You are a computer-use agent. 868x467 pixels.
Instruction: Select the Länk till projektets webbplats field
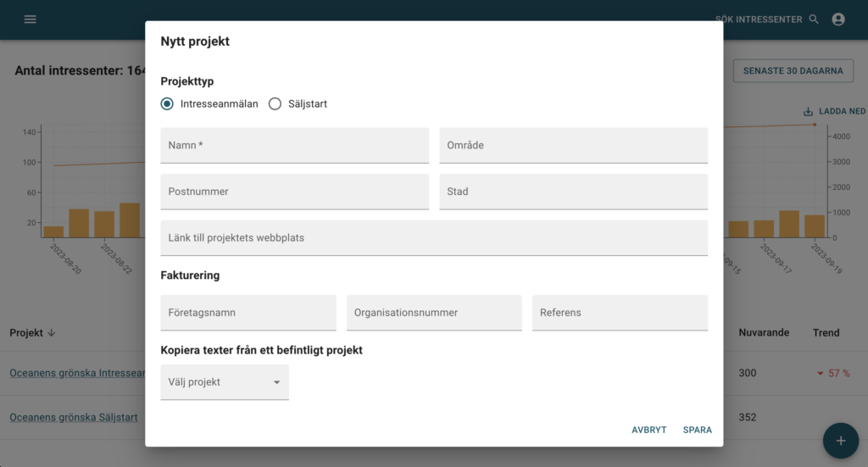click(x=434, y=238)
